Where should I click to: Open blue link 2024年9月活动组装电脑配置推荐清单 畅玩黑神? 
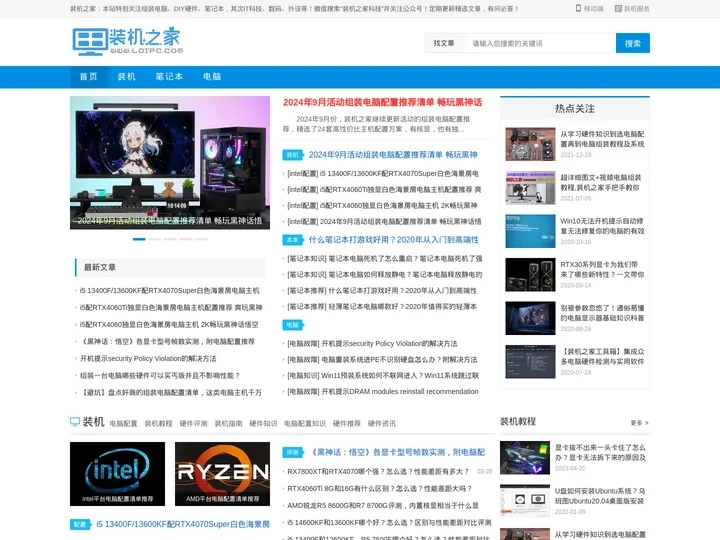[x=393, y=155]
